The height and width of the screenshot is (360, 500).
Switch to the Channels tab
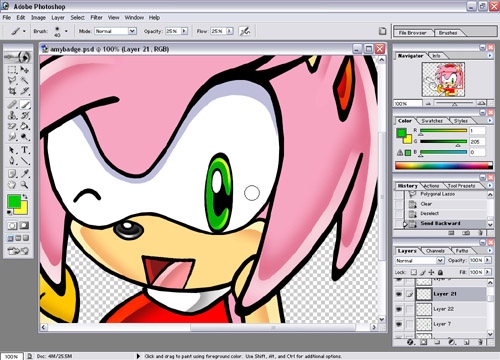click(435, 251)
